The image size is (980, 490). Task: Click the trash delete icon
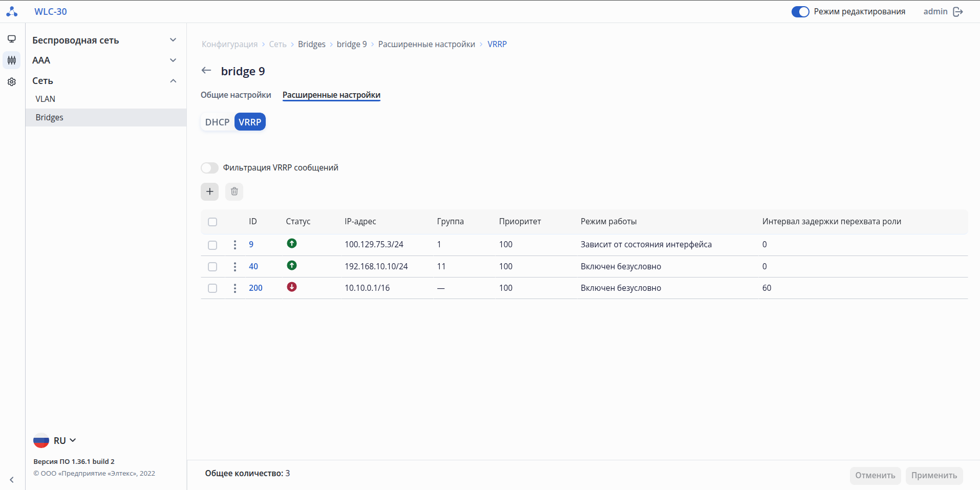(x=234, y=191)
